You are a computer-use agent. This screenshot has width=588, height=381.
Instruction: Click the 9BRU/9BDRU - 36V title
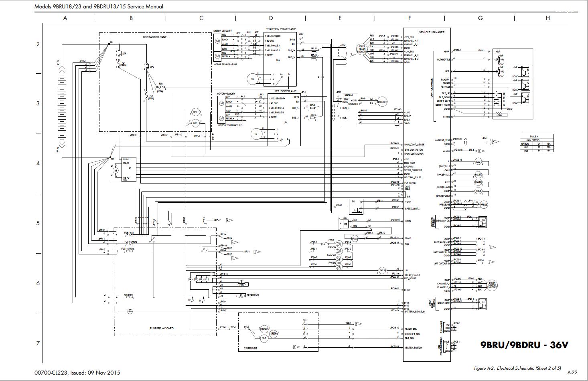tap(525, 345)
